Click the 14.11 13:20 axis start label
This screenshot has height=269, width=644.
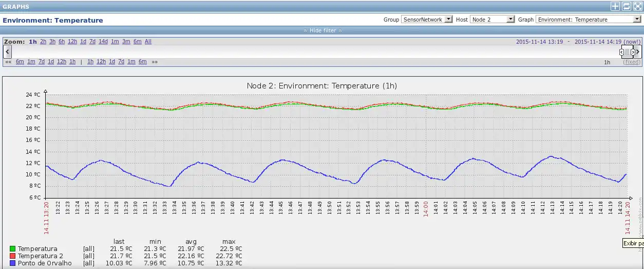point(46,218)
